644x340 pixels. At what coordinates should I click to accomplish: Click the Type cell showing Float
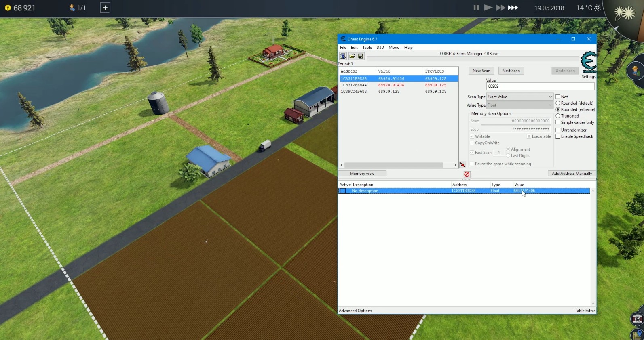click(x=495, y=191)
